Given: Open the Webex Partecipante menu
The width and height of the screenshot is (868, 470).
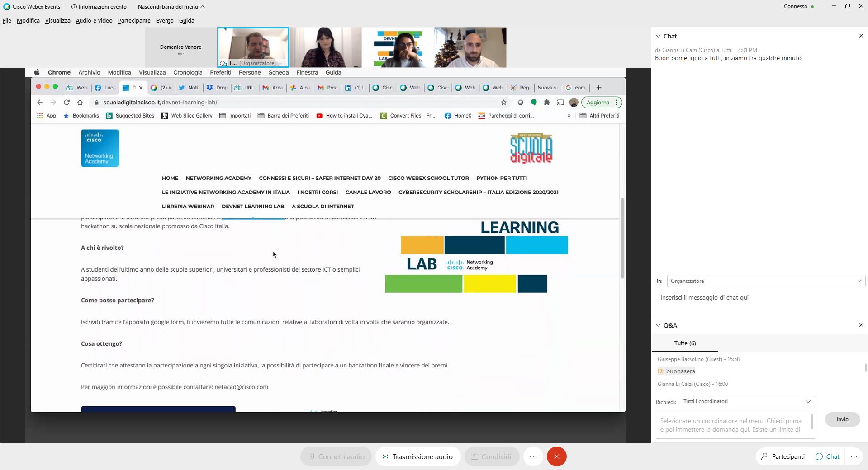Looking at the screenshot, I should point(134,20).
